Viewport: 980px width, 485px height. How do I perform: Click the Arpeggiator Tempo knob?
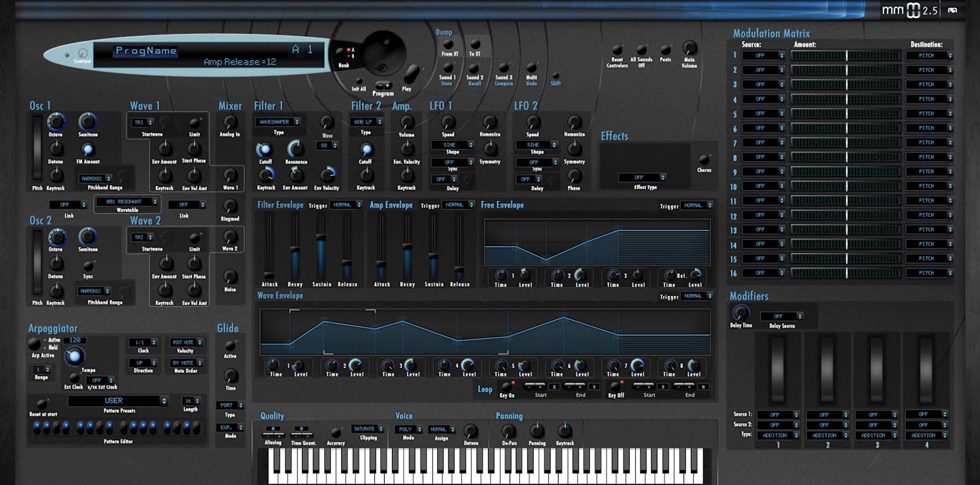pyautogui.click(x=75, y=356)
